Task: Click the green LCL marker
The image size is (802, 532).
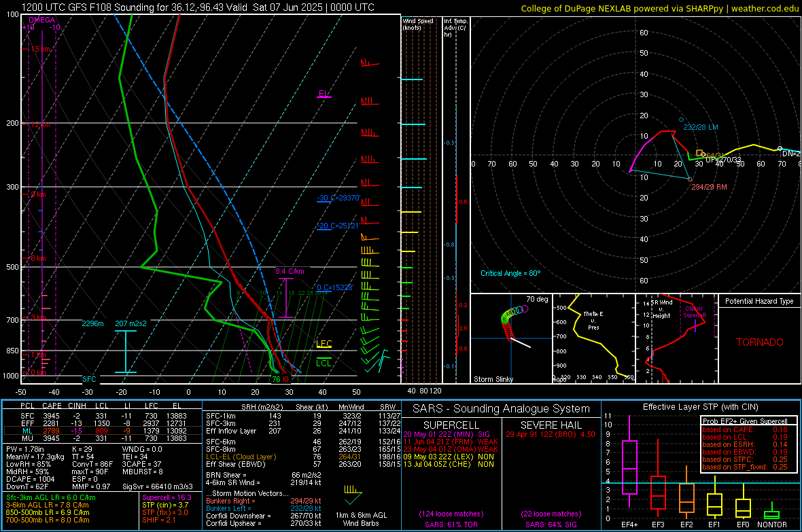Action: 324,363
